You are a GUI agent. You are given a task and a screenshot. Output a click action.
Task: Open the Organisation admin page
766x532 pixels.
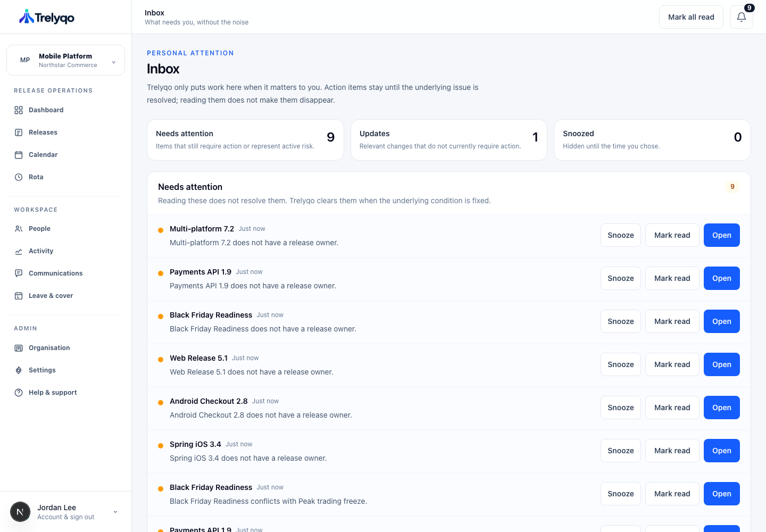tap(65, 348)
